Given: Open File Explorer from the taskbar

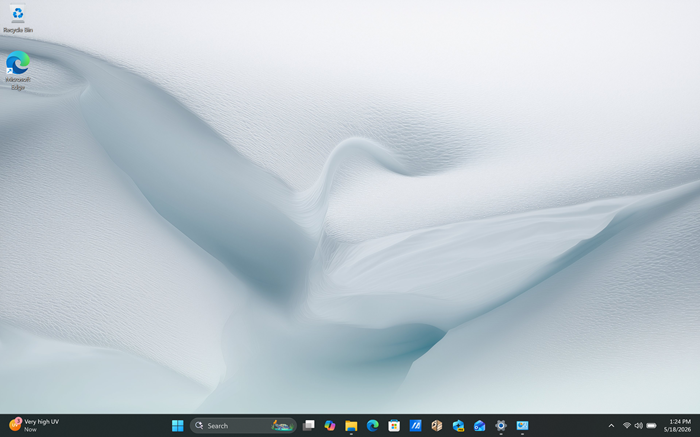Looking at the screenshot, I should click(x=351, y=425).
